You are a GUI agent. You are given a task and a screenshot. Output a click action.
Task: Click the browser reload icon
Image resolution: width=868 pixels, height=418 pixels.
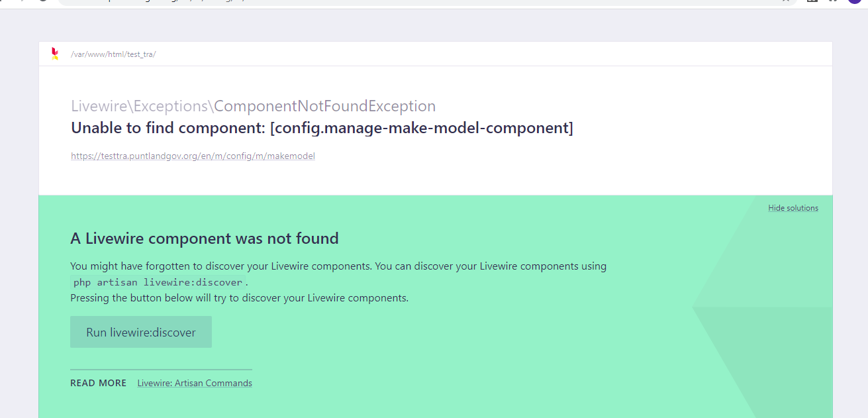coord(43,1)
